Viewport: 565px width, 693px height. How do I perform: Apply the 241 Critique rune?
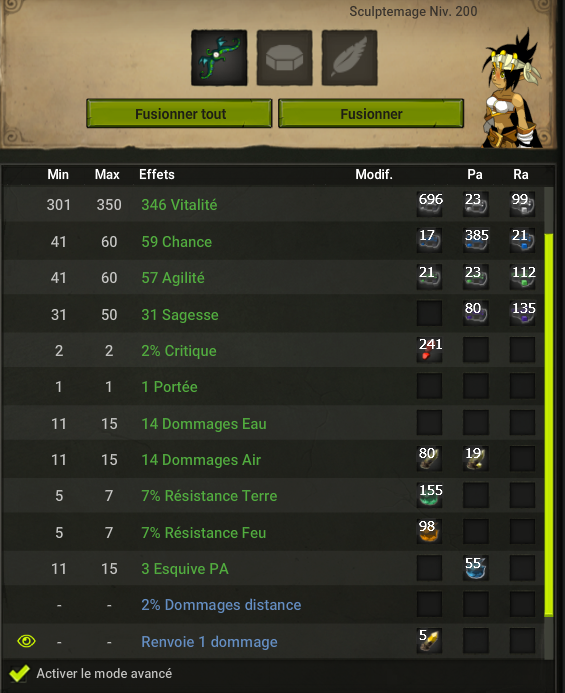click(430, 349)
